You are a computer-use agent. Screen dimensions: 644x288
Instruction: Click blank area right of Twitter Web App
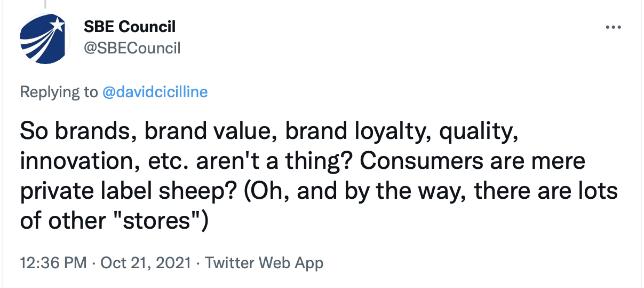pyautogui.click(x=480, y=263)
